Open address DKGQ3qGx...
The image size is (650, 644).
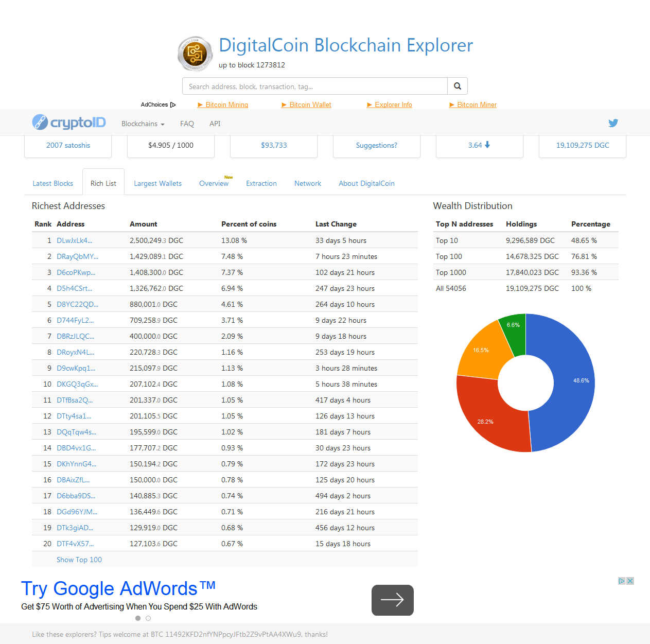77,384
